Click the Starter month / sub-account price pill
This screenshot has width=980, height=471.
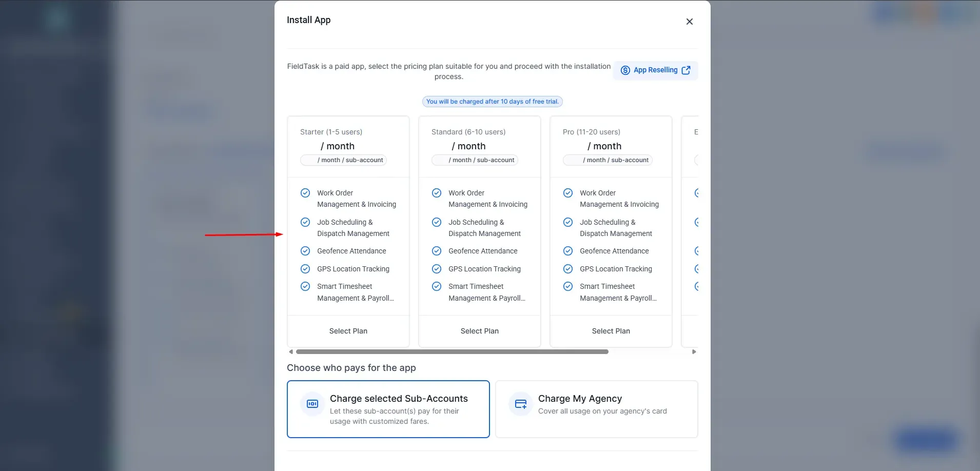(343, 160)
